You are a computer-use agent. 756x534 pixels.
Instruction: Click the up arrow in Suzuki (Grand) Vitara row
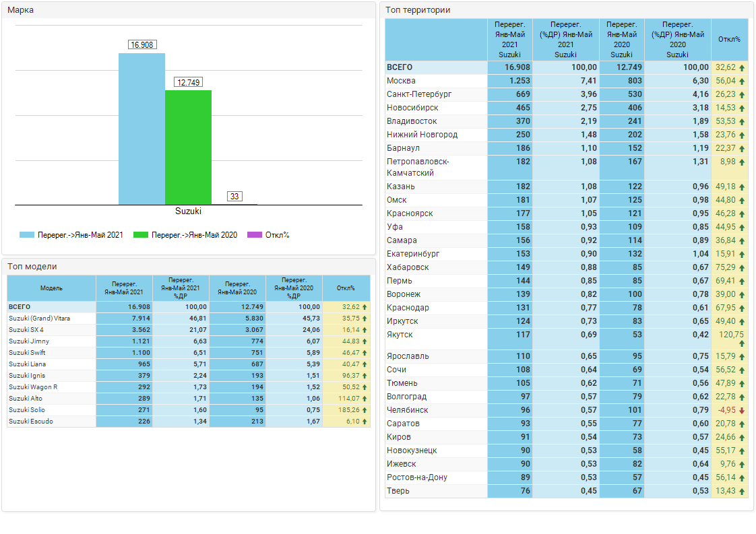coord(365,319)
